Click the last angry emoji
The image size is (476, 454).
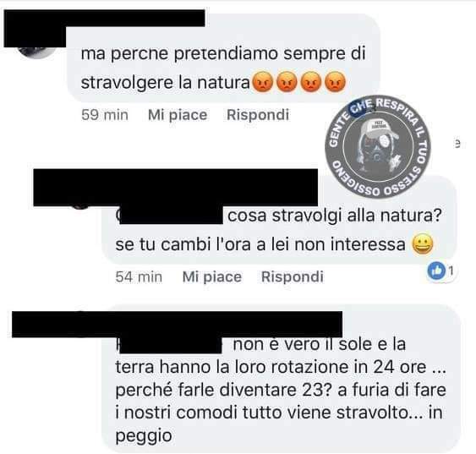click(335, 82)
